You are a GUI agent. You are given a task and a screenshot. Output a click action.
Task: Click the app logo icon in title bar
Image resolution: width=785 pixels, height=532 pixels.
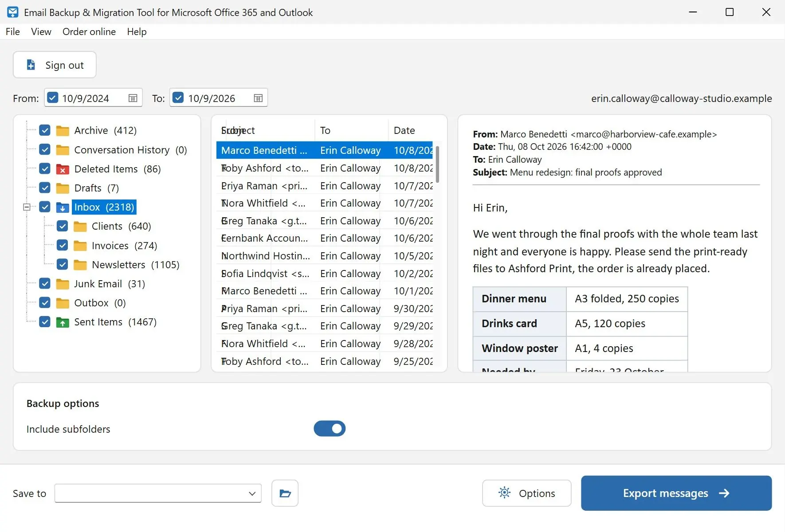[13, 12]
